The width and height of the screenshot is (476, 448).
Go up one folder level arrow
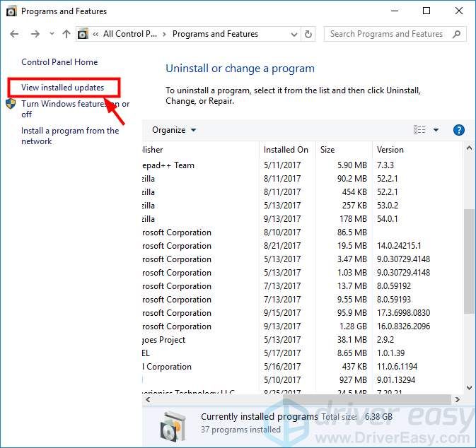(66, 34)
